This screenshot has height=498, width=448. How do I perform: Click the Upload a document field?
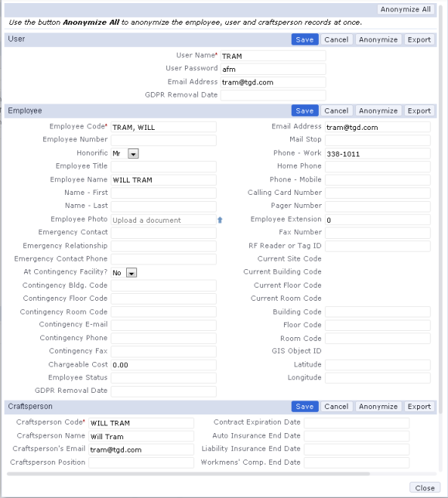tap(163, 220)
